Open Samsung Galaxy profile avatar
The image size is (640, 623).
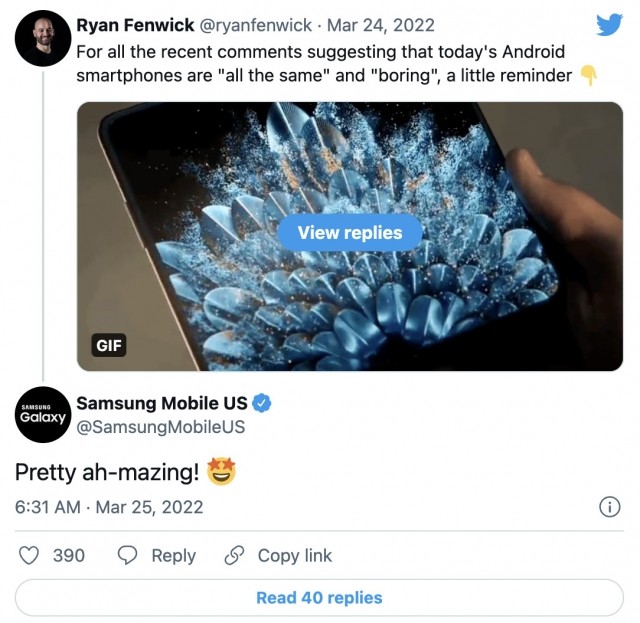pyautogui.click(x=42, y=416)
